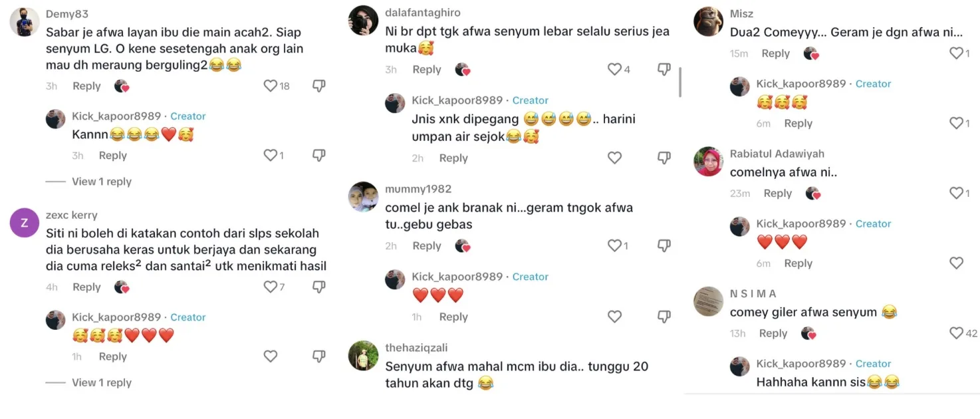Open thehaziqzali's profile picture
980x419 pixels.
[x=363, y=355]
